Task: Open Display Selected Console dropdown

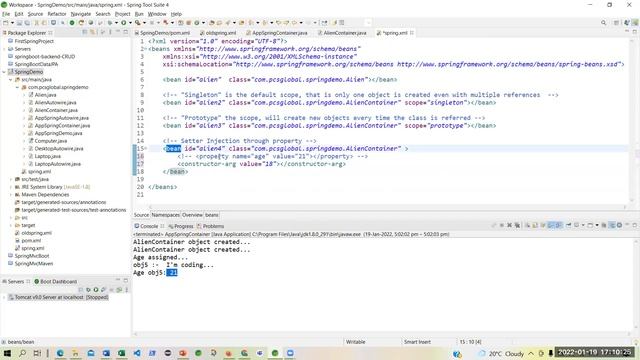Action: (x=583, y=225)
